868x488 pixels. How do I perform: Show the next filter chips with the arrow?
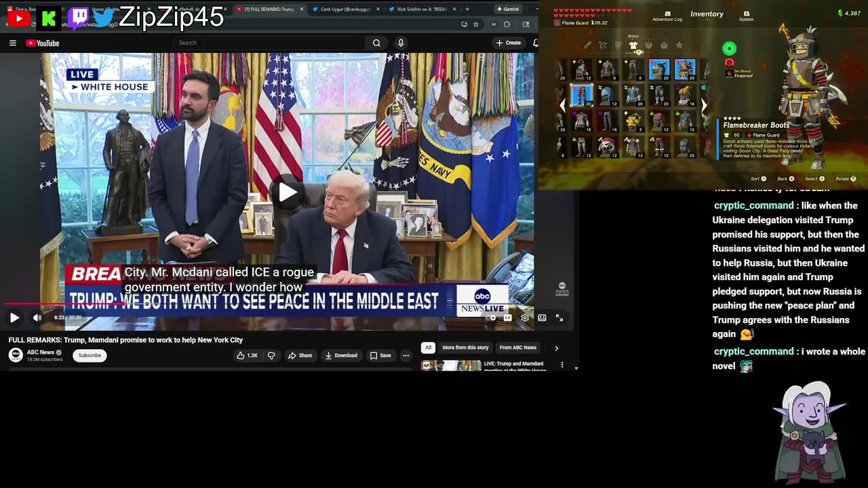tap(556, 348)
